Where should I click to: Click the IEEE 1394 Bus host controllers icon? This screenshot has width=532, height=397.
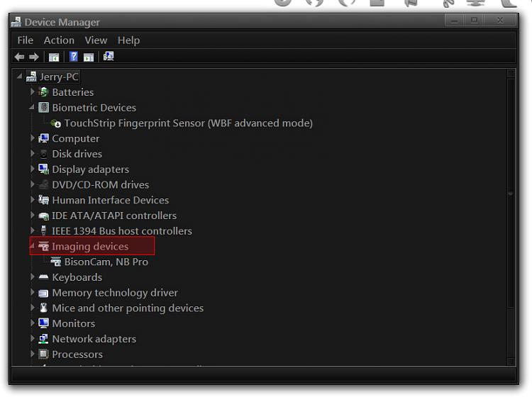[43, 231]
